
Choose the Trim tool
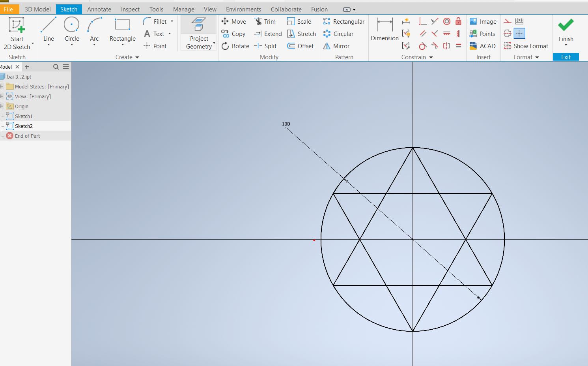[265, 22]
